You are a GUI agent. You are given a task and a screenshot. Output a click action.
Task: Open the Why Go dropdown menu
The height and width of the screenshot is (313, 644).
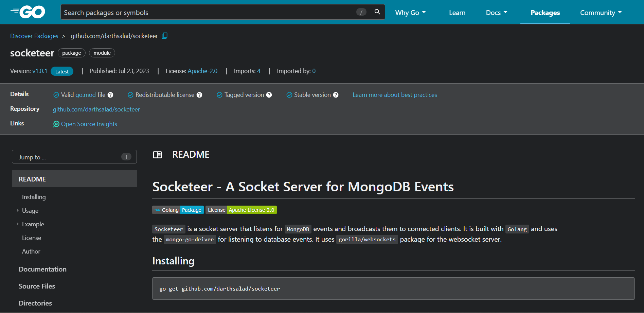pyautogui.click(x=410, y=13)
